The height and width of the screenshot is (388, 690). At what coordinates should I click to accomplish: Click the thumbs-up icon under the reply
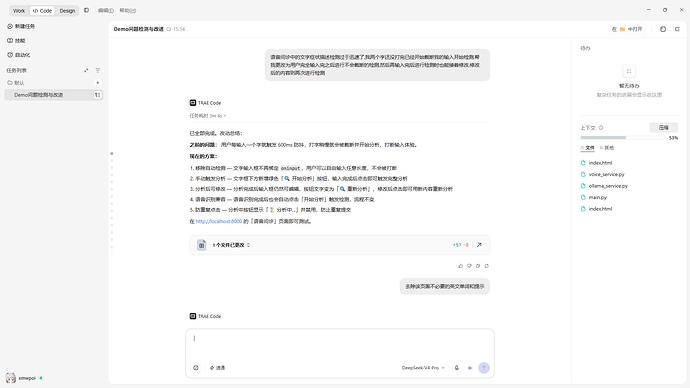[x=460, y=266]
